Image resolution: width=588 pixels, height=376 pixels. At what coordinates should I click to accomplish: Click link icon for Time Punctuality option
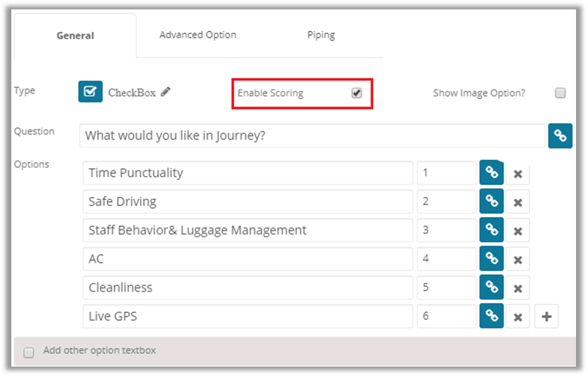pyautogui.click(x=492, y=173)
